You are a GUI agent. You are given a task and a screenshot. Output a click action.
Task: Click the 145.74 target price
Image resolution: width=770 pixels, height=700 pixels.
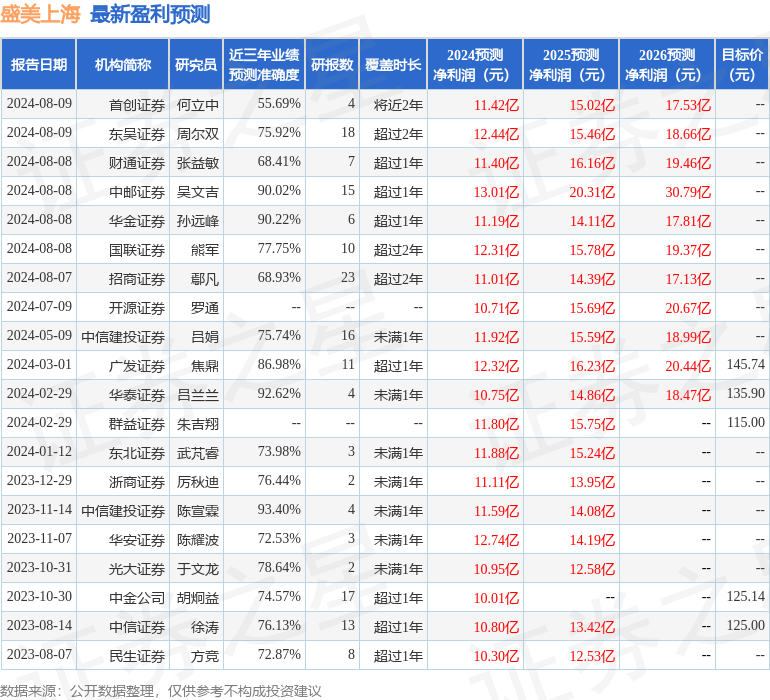click(745, 364)
